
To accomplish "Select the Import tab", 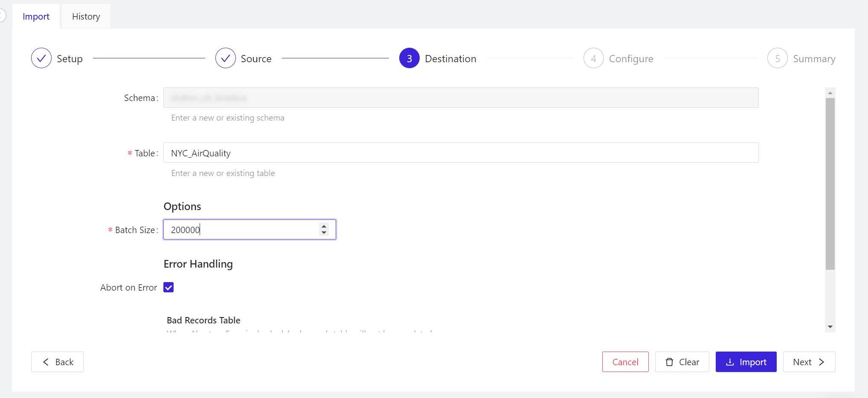I will [36, 17].
